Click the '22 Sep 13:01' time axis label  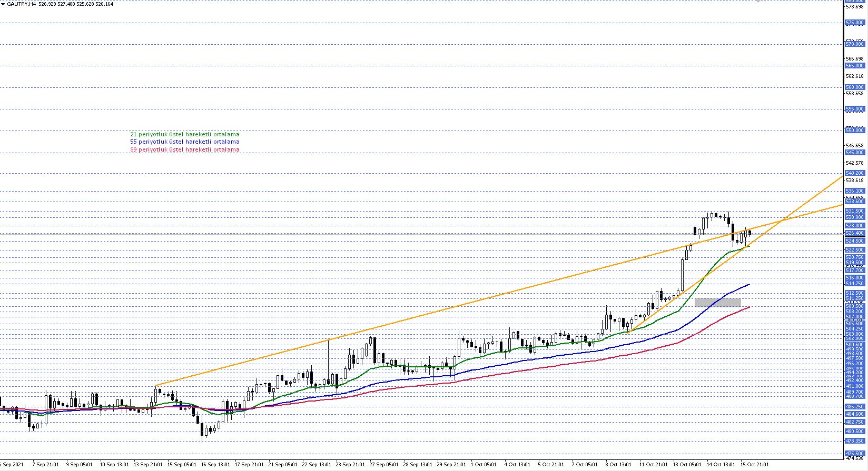317,465
